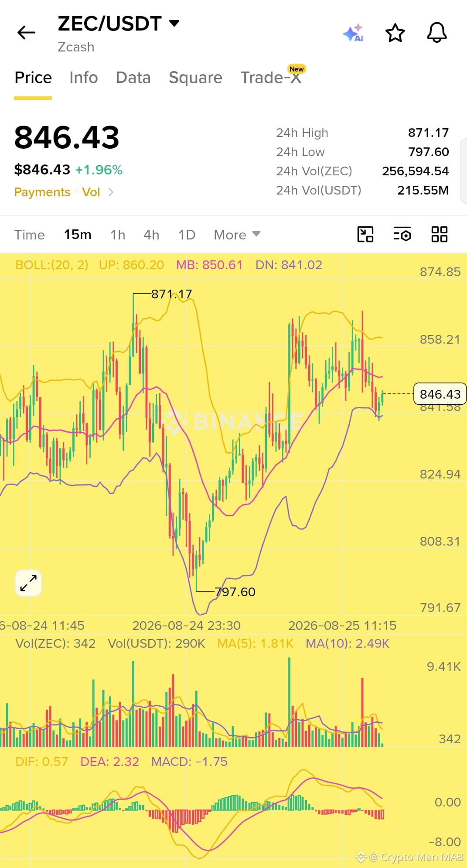This screenshot has height=868, width=467.
Task: Tap the 9.41K volume axis label
Action: tap(443, 666)
